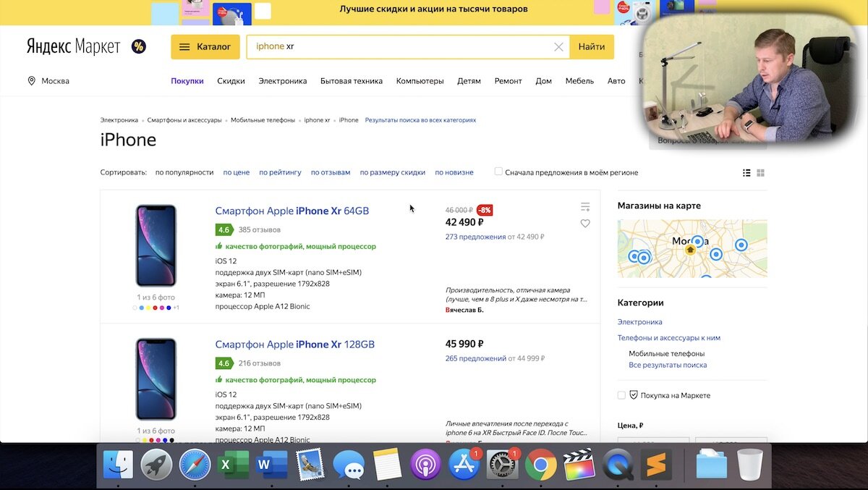This screenshot has height=490, width=868.
Task: View 385 отзывов for the 64GB model
Action: point(260,229)
